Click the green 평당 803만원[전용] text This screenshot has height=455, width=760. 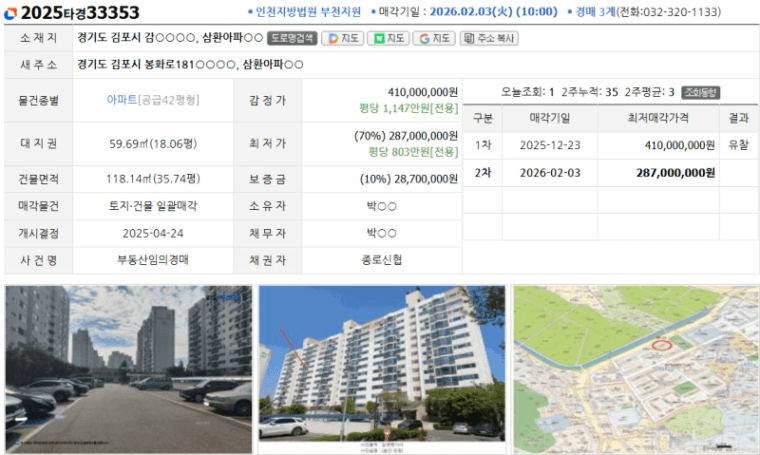413,152
